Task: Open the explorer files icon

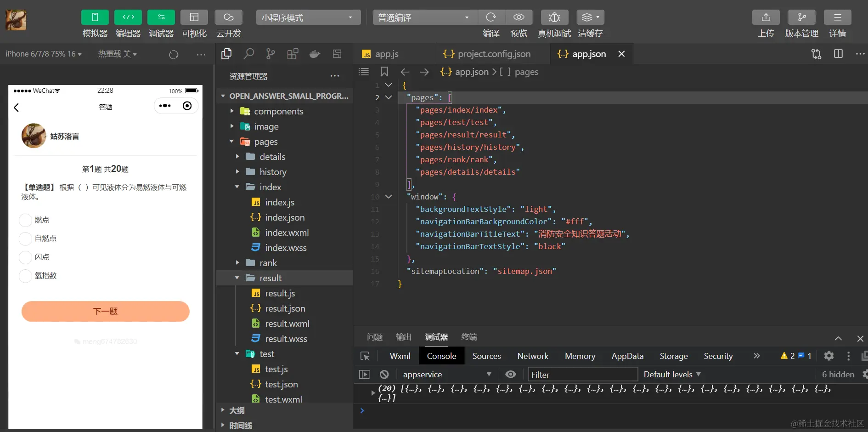Action: (226, 54)
